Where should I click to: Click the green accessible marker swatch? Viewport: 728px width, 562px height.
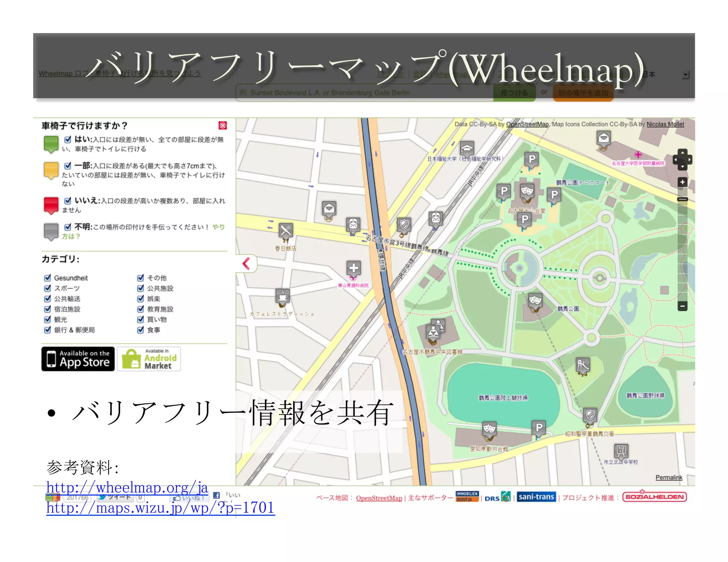pyautogui.click(x=51, y=144)
